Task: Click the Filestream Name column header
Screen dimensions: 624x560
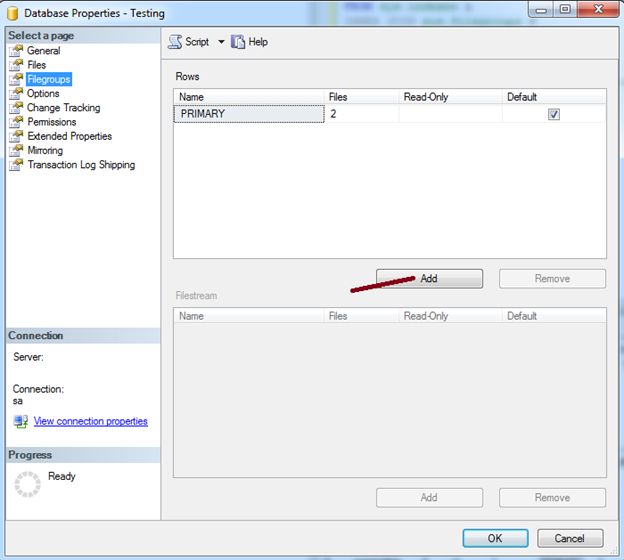Action: click(249, 316)
